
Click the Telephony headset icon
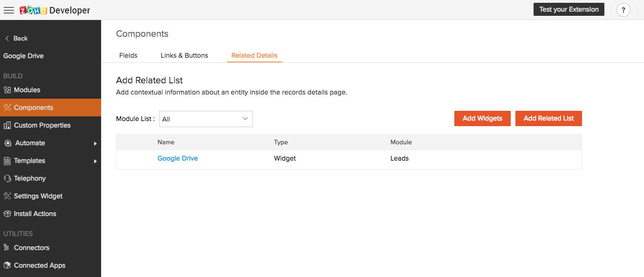tap(7, 178)
